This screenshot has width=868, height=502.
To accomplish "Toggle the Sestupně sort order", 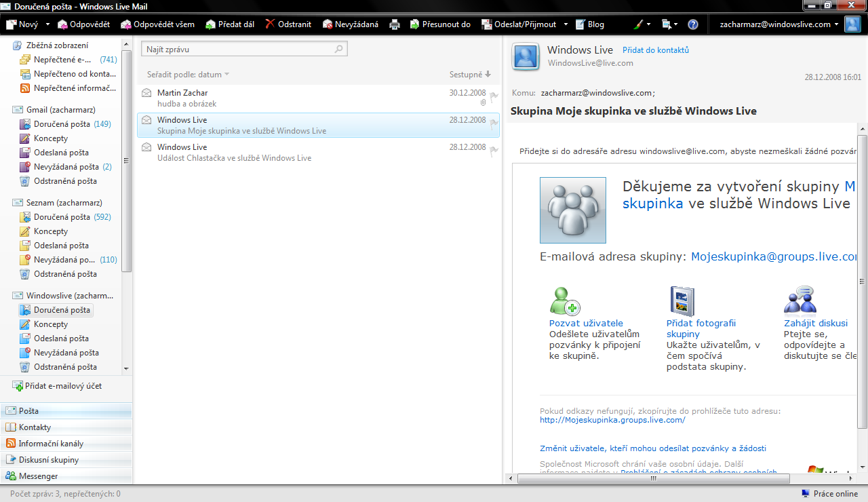I will tap(470, 75).
